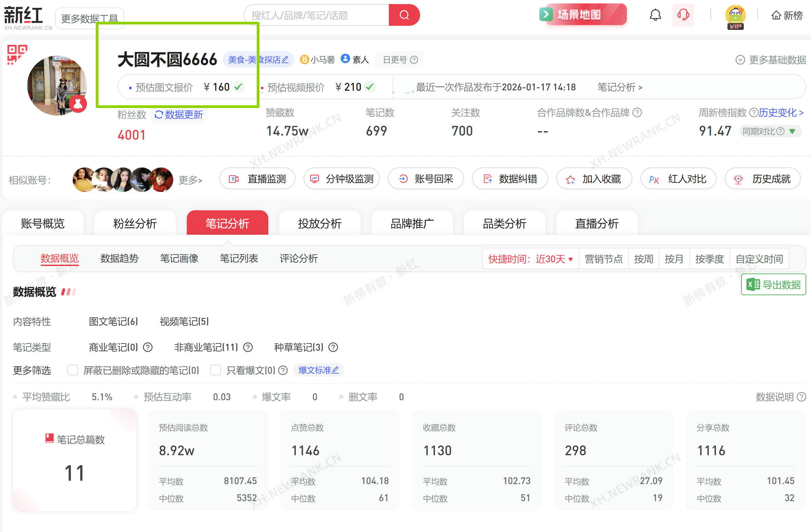Open the QR code icon

pyautogui.click(x=16, y=54)
